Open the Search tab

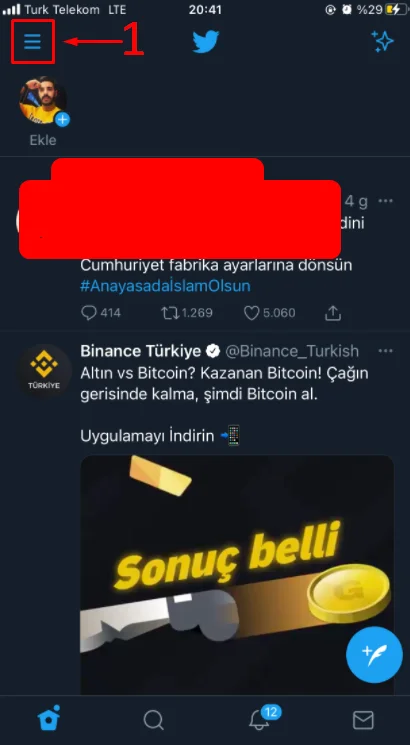(153, 720)
